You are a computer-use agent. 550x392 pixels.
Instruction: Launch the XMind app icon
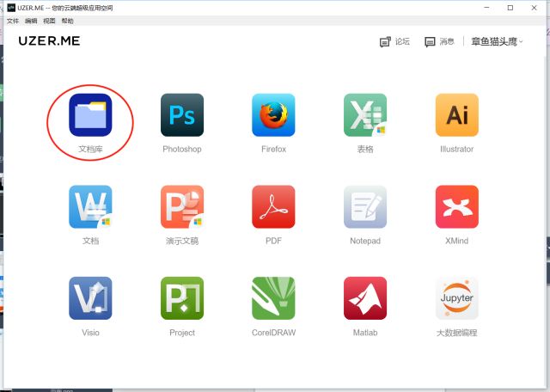pyautogui.click(x=456, y=206)
